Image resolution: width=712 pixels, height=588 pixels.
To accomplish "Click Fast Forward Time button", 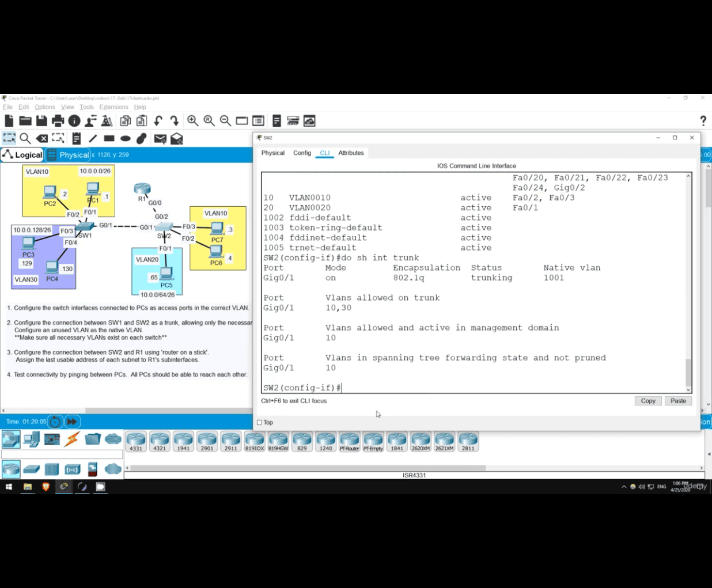I will pyautogui.click(x=72, y=422).
